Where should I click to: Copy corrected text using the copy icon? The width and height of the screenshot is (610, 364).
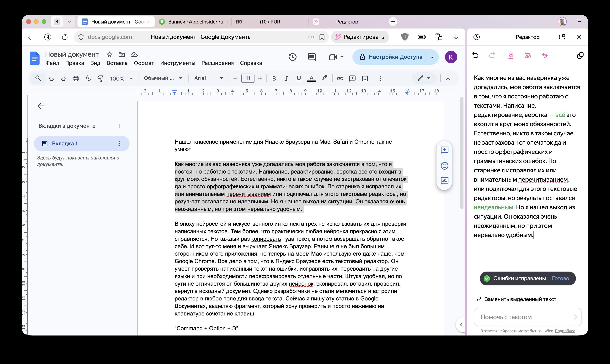[x=580, y=55]
